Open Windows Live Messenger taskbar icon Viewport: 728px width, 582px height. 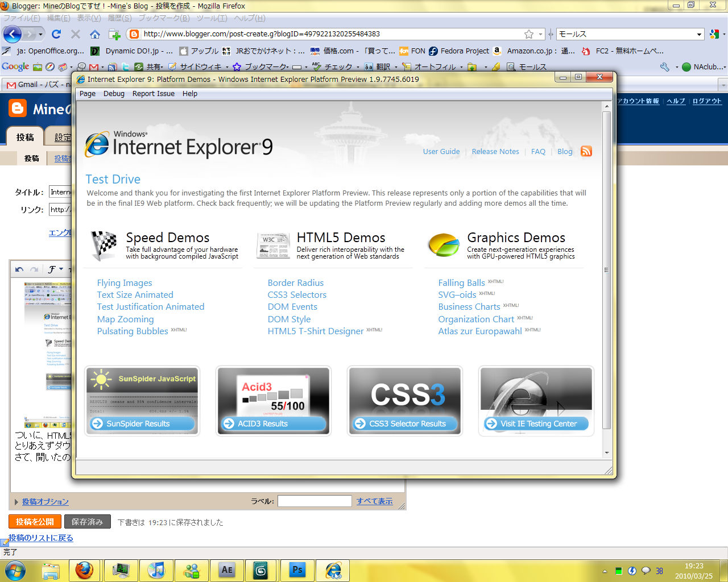[x=191, y=570]
